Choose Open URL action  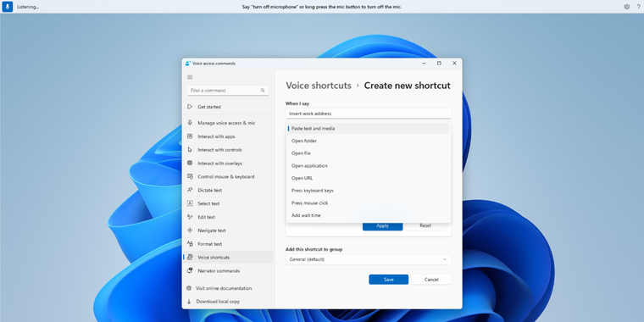pyautogui.click(x=369, y=178)
